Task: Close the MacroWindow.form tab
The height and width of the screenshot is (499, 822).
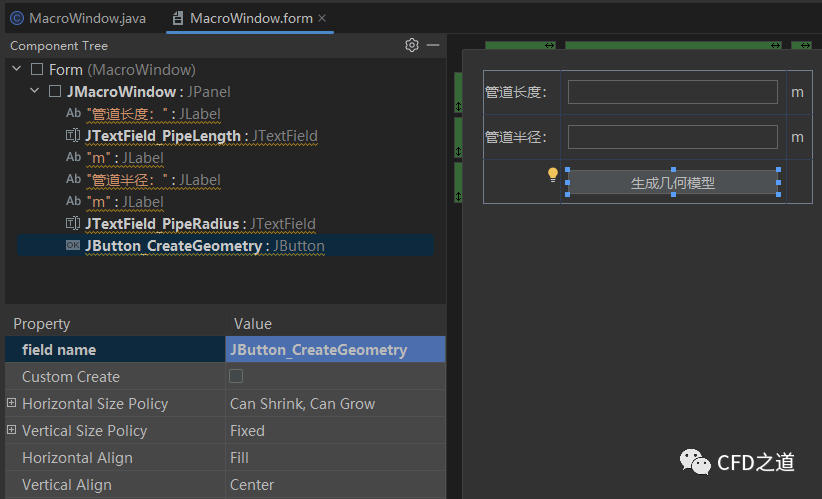Action: 321,18
